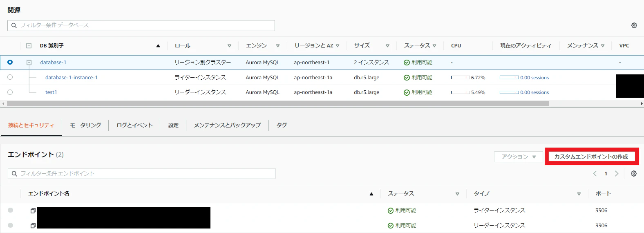Sort database table by ステータス arrow
644x233 pixels.
coord(434,46)
